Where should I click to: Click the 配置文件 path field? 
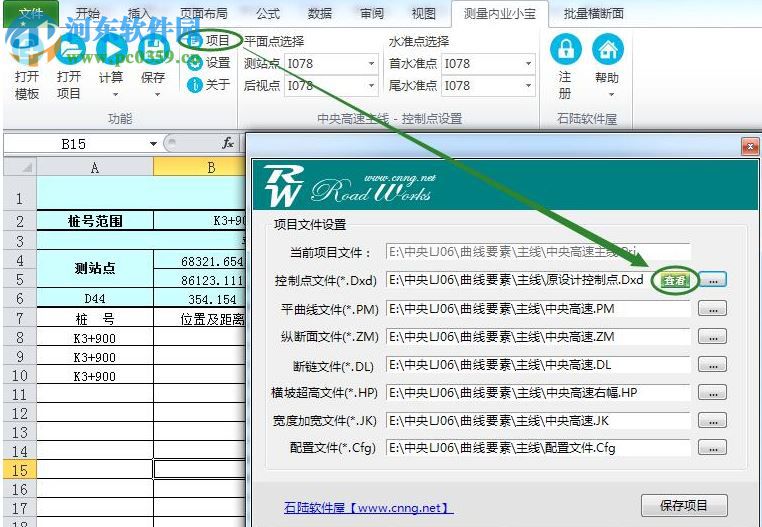[538, 448]
